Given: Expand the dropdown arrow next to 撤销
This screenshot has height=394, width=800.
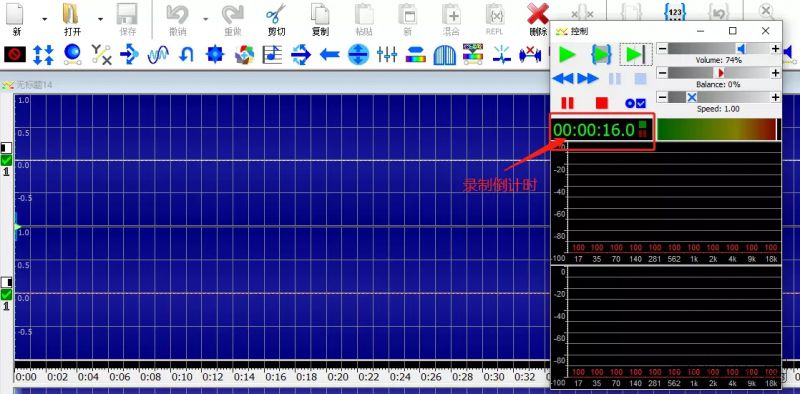Looking at the screenshot, I should pos(206,19).
